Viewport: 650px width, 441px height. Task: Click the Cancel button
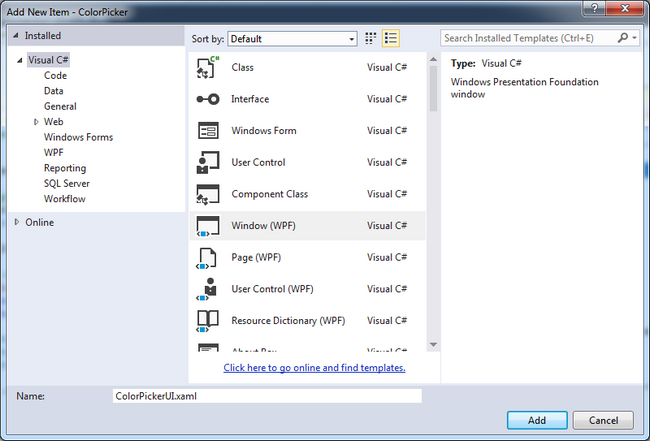[603, 420]
